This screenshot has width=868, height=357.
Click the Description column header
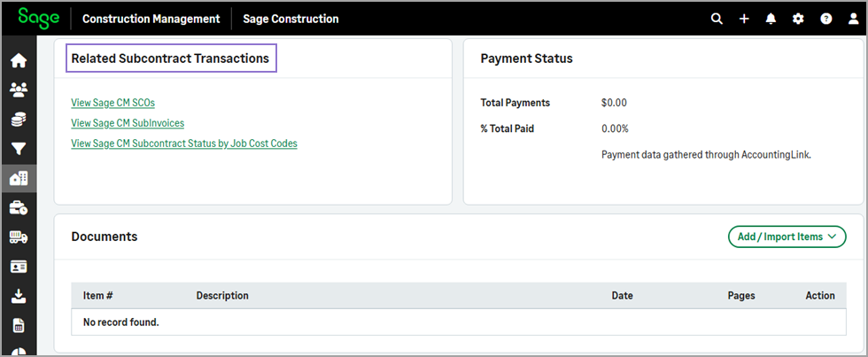pyautogui.click(x=222, y=296)
